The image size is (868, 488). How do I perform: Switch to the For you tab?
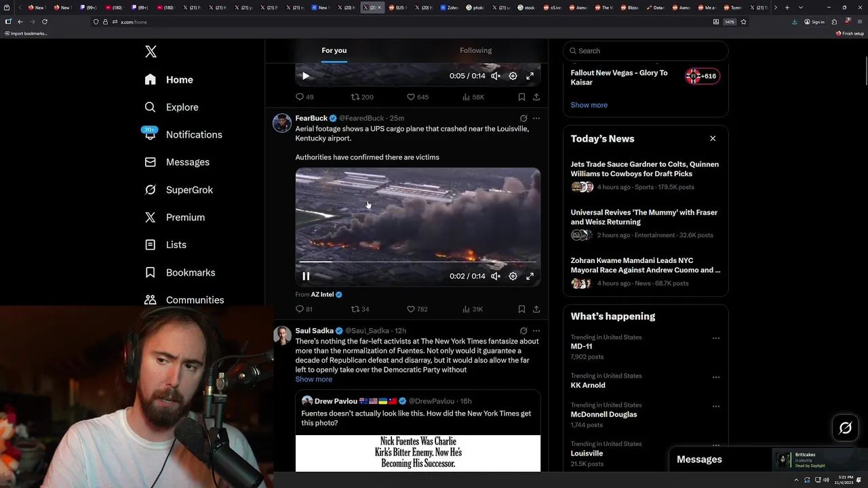click(334, 50)
